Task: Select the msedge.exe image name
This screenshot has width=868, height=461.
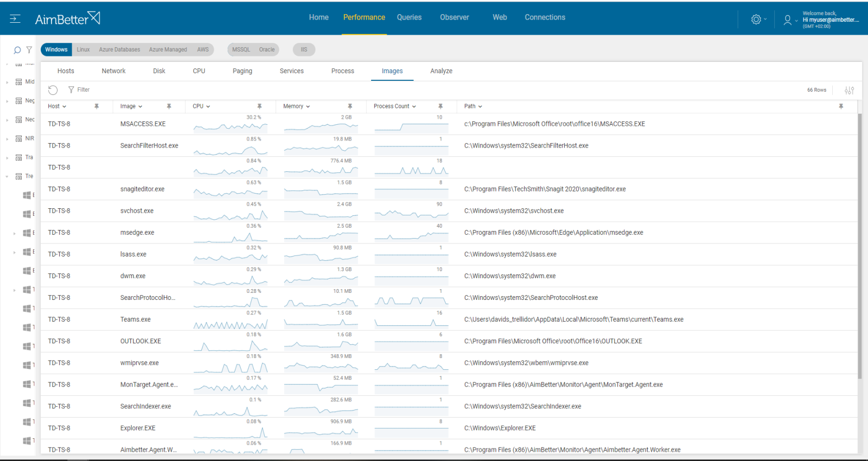Action: pos(137,233)
